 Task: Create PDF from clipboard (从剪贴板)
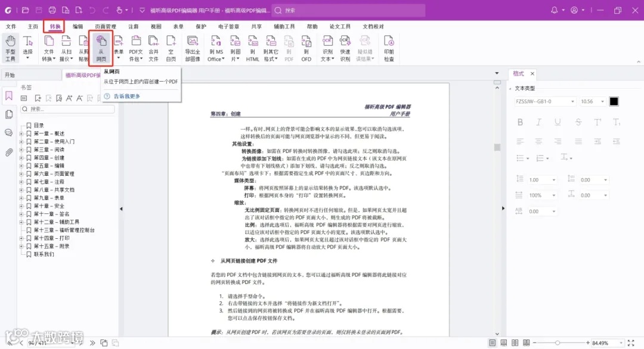tap(83, 48)
